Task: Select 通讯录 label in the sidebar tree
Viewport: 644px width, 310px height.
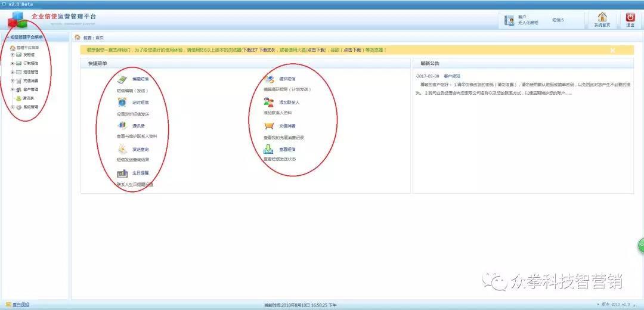Action: (29, 98)
